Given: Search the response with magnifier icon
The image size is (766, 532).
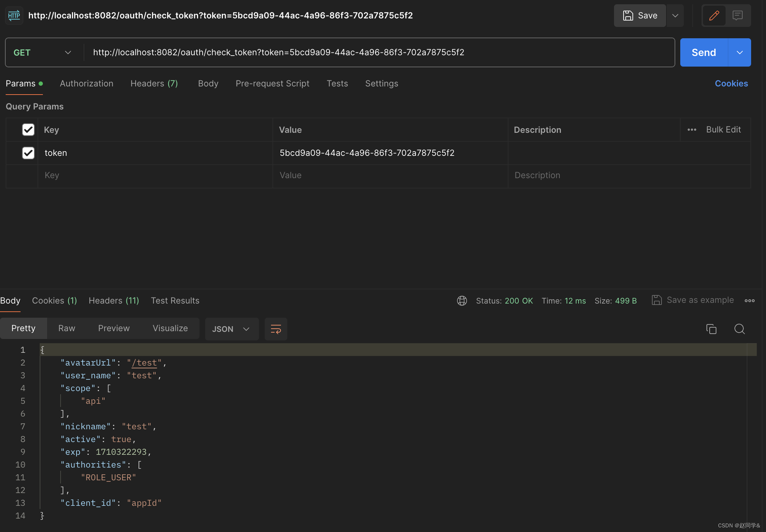Looking at the screenshot, I should [739, 329].
